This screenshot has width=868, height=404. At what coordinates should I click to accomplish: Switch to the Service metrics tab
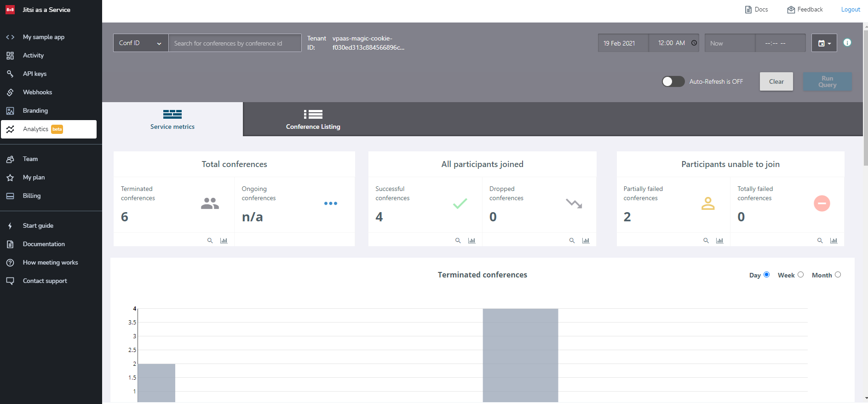coord(172,119)
